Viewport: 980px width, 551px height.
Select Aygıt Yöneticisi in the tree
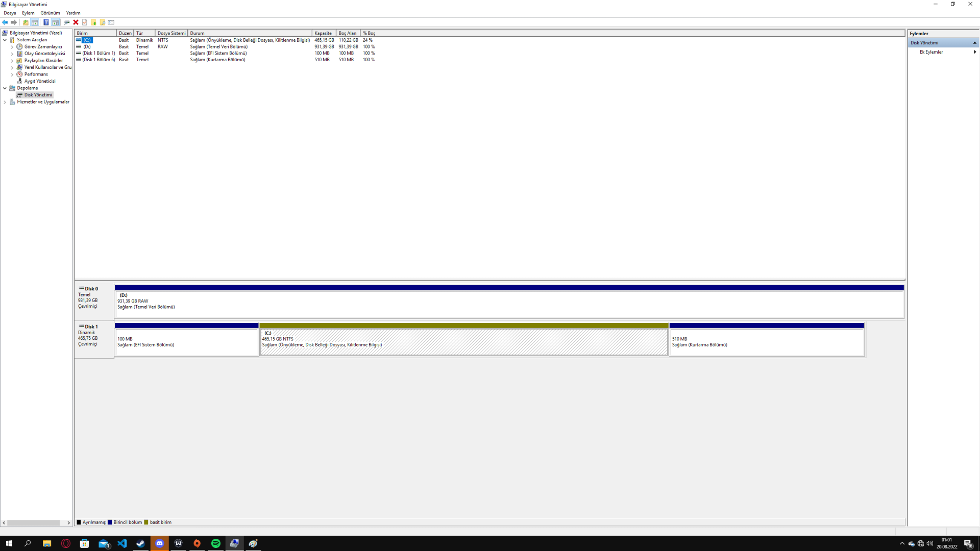pyautogui.click(x=40, y=81)
